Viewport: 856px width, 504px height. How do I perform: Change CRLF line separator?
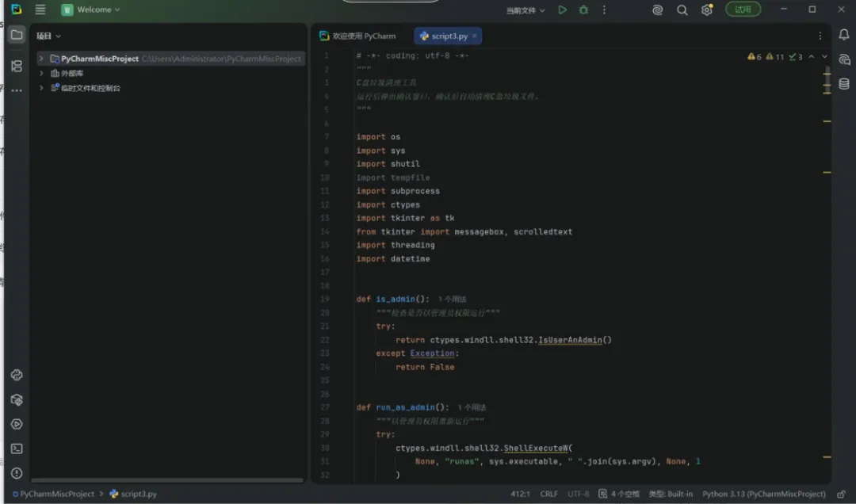click(x=549, y=494)
